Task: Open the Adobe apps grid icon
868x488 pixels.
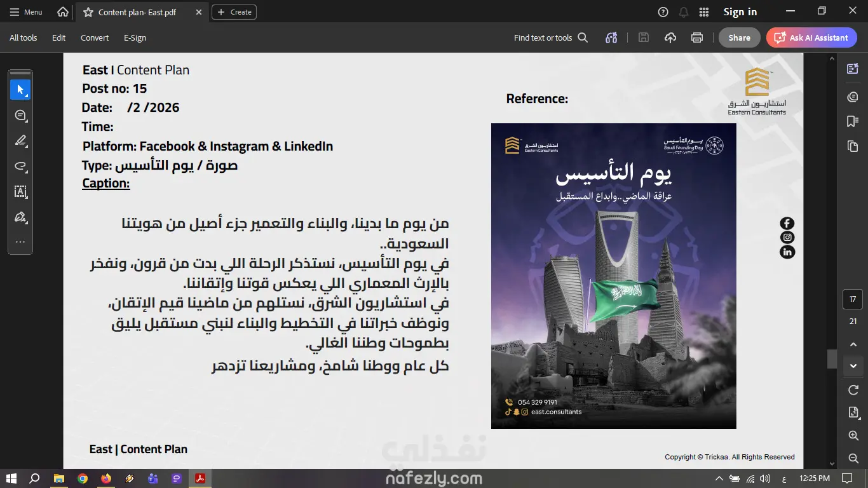Action: (x=703, y=12)
